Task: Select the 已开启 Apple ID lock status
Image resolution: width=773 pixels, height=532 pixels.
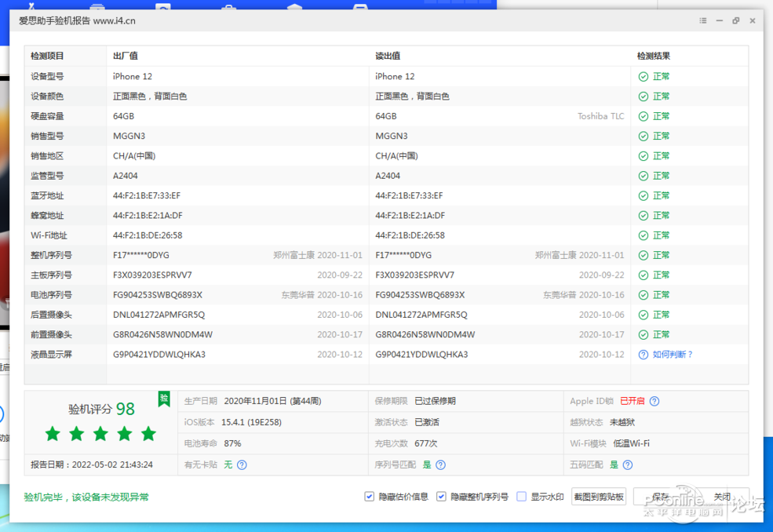Action: pyautogui.click(x=632, y=401)
